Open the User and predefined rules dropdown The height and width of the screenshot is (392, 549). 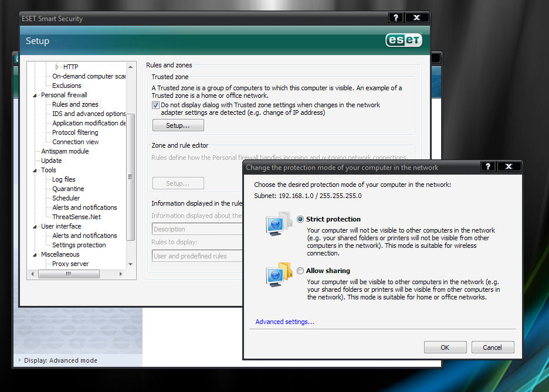click(x=197, y=256)
